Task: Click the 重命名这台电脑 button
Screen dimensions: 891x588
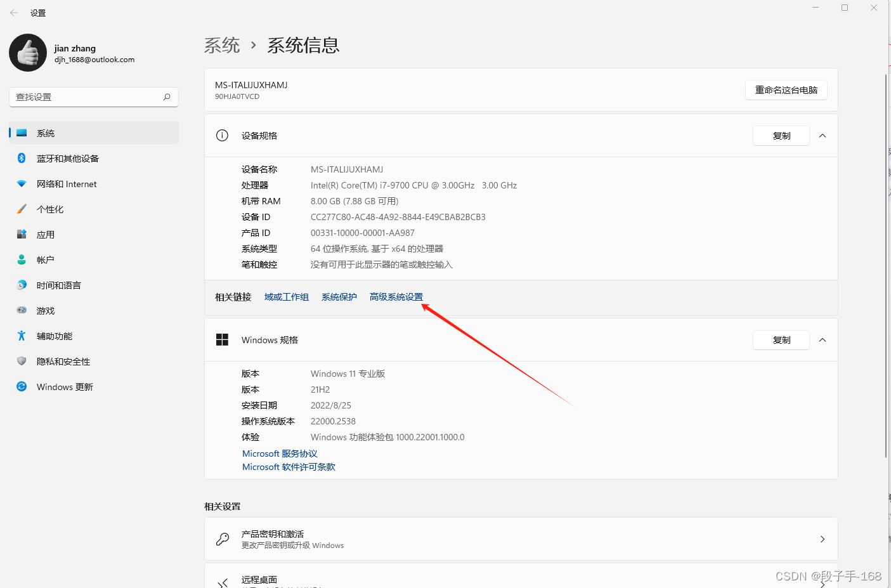Action: (786, 90)
